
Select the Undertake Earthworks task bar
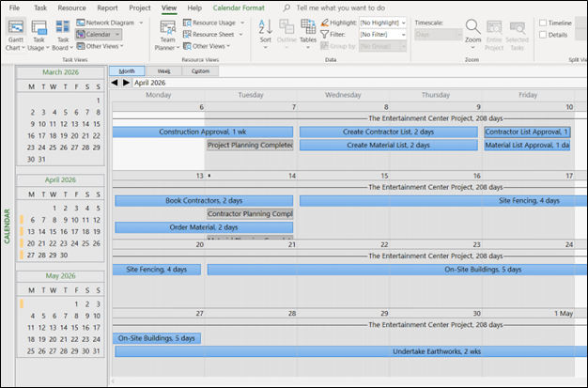(x=344, y=350)
